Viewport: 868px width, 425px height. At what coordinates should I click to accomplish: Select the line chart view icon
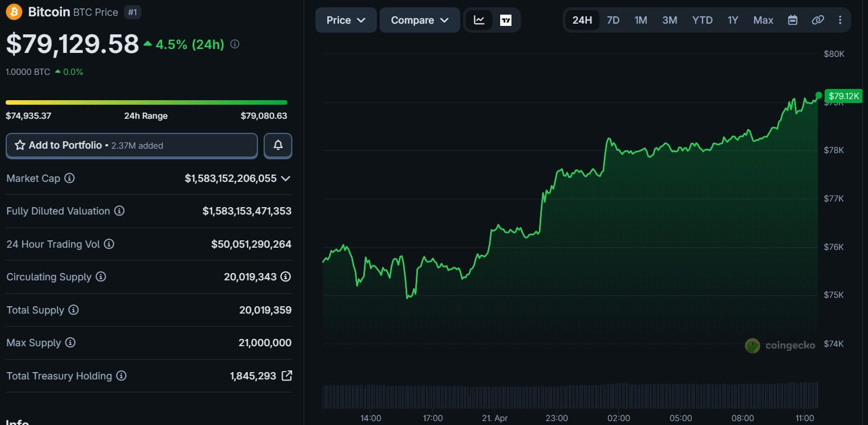coord(479,20)
